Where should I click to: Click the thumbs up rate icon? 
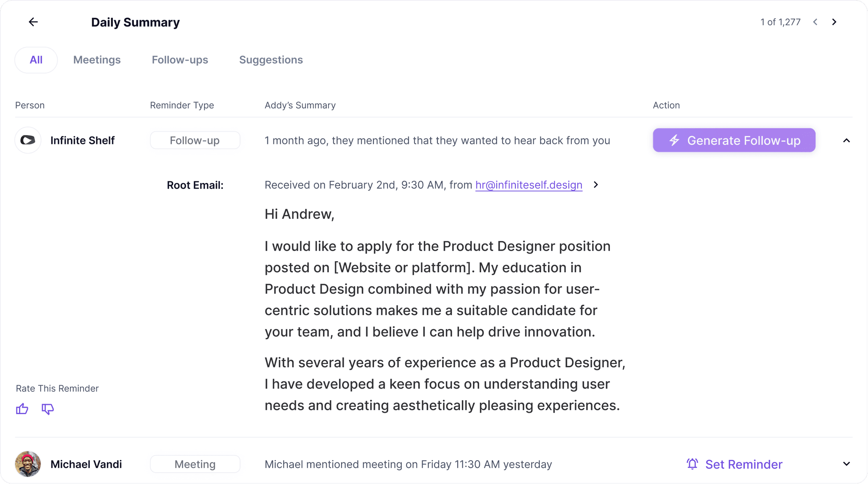click(x=22, y=408)
